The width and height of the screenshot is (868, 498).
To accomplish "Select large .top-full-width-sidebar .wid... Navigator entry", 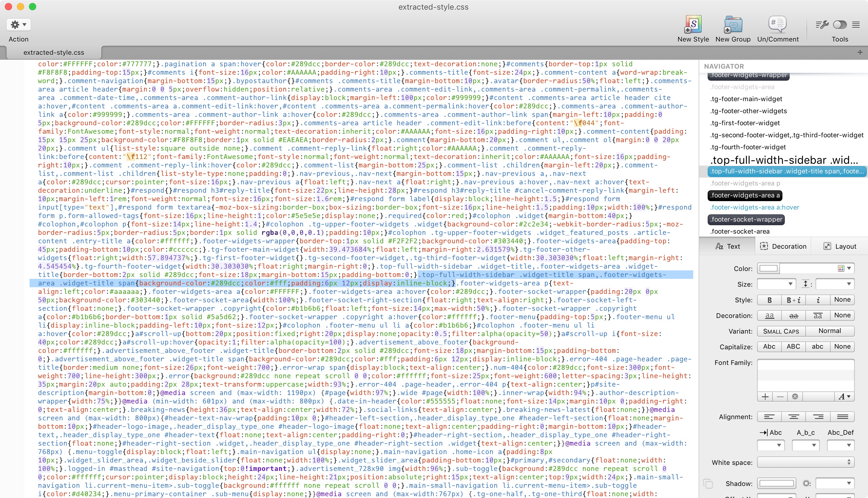I will click(784, 160).
